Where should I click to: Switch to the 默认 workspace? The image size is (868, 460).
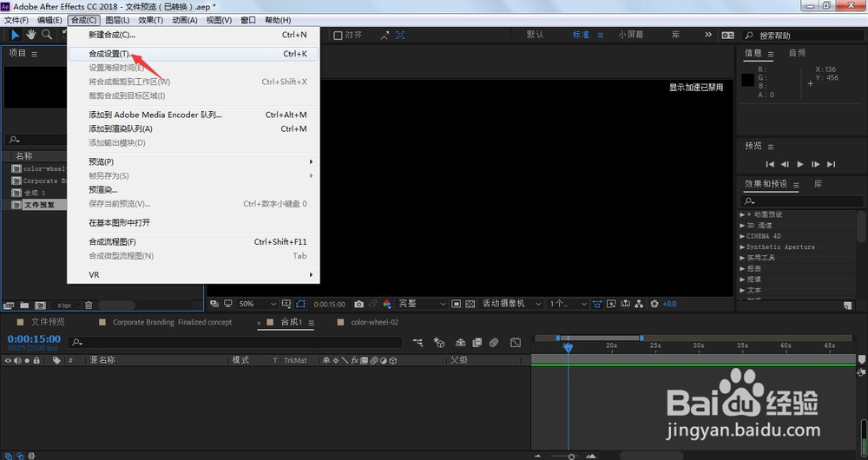[x=535, y=35]
